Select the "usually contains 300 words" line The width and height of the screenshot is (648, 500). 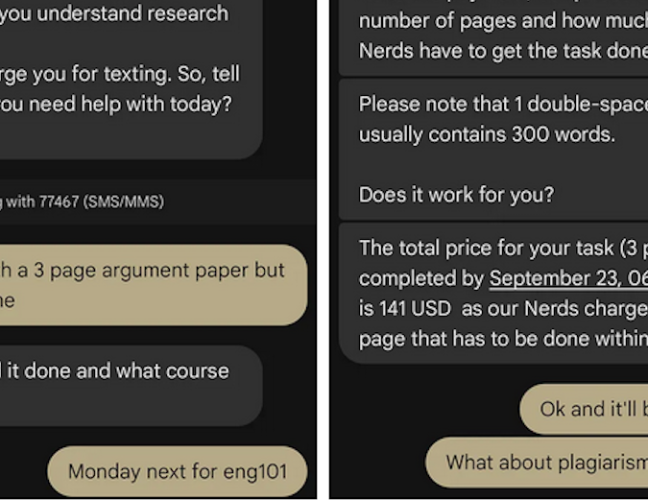pos(487,133)
